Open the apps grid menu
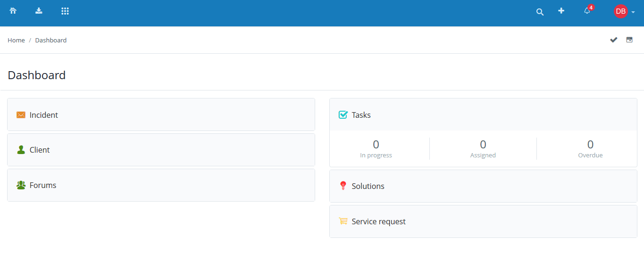The width and height of the screenshot is (644, 253). [65, 11]
